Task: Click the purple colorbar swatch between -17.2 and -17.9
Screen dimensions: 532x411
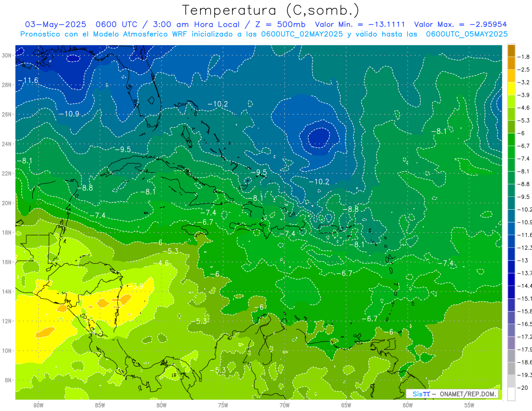Action: tap(511, 343)
